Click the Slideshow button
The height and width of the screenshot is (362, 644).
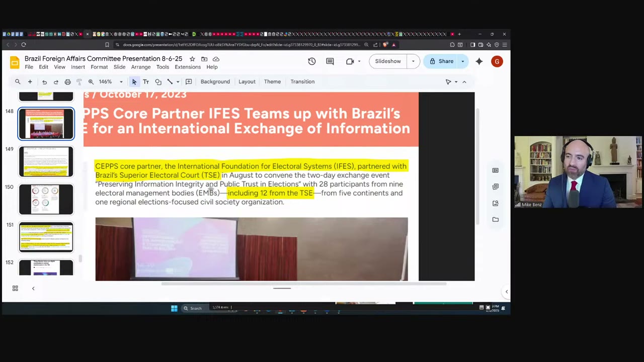388,61
